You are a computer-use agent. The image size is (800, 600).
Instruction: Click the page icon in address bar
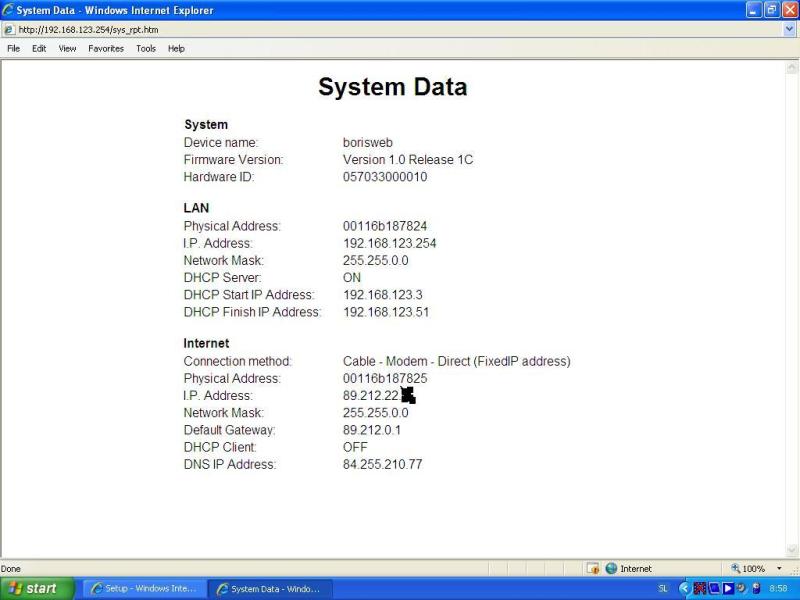click(9, 30)
